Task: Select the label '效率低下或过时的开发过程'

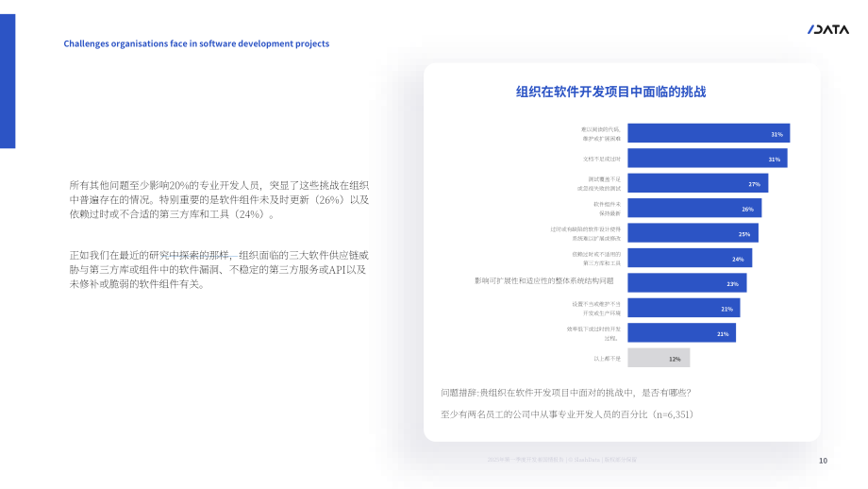Action: point(593,333)
